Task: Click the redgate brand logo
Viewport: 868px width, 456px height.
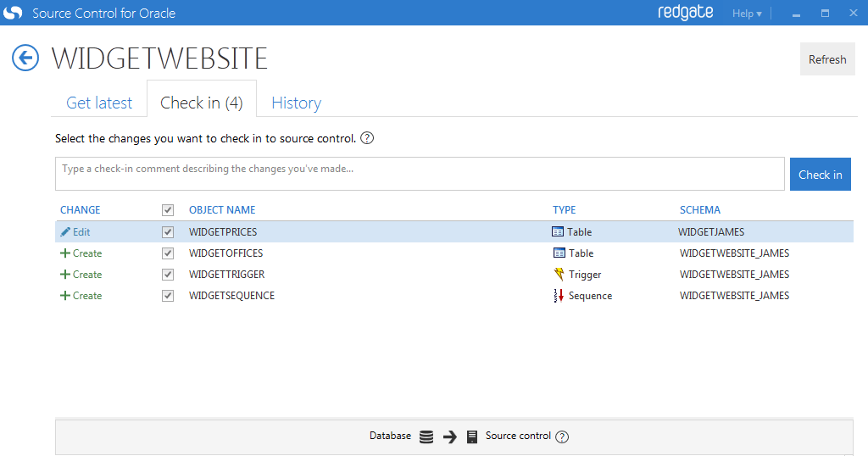Action: pos(685,12)
